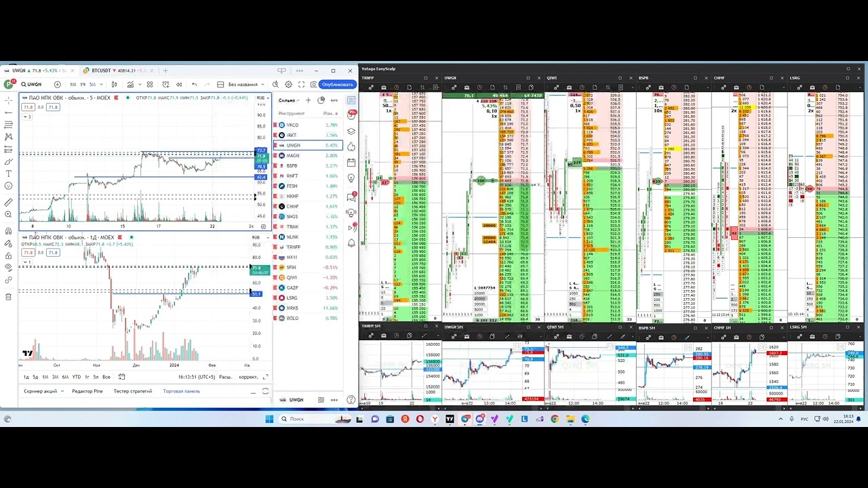Image resolution: width=868 pixels, height=488 pixels.
Task: Select the 1Ч timeframe in top toolbar
Action: click(83, 84)
